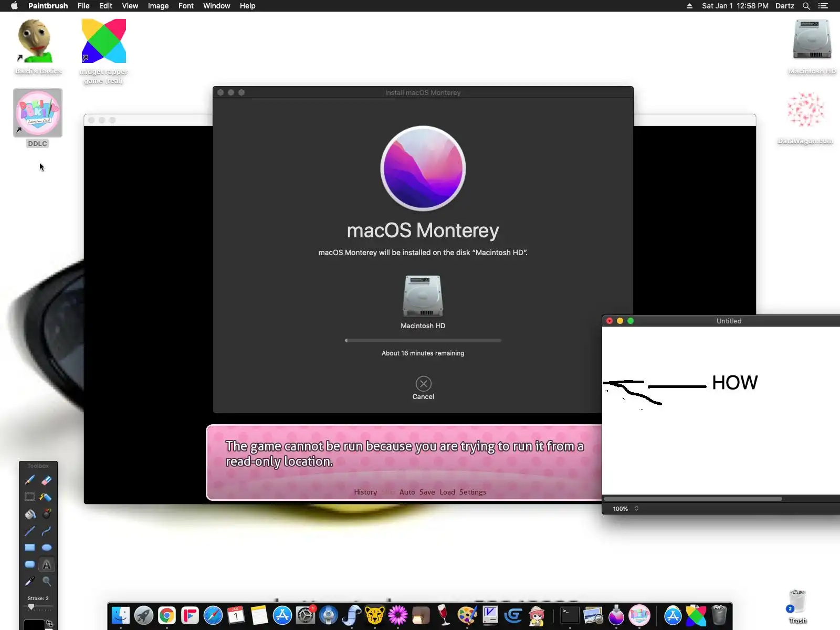The height and width of the screenshot is (630, 840).
Task: Open the Paintbrush application menu
Action: pos(48,6)
